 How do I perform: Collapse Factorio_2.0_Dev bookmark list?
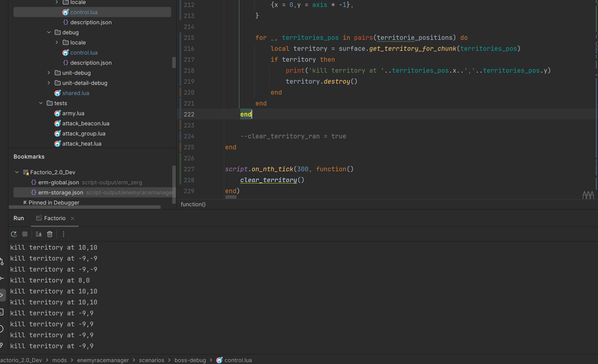[x=17, y=172]
